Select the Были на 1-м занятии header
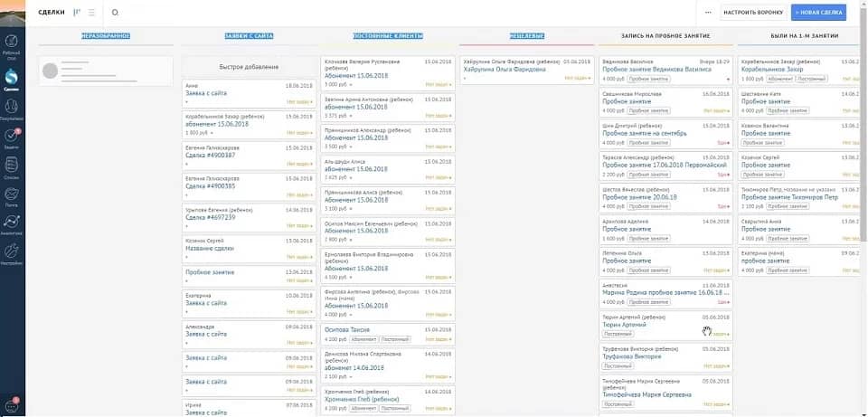 (x=805, y=36)
